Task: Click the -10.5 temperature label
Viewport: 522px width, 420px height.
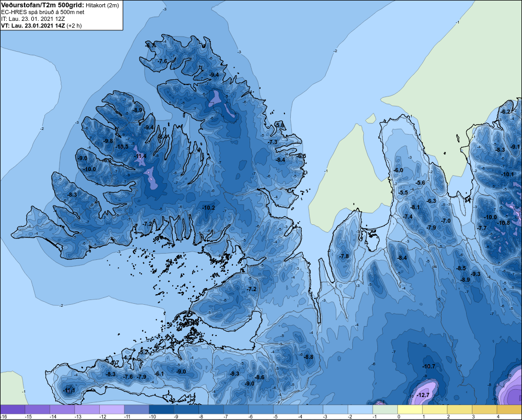Action: click(x=122, y=147)
